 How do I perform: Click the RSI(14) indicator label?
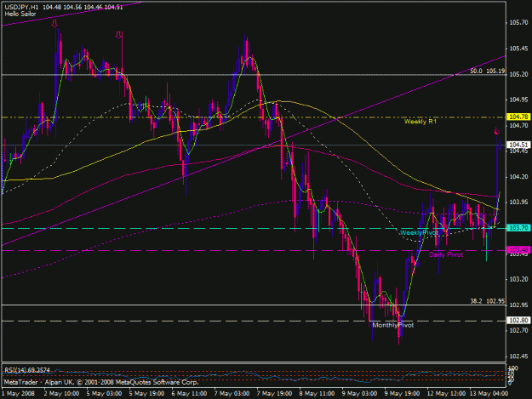[x=27, y=370]
